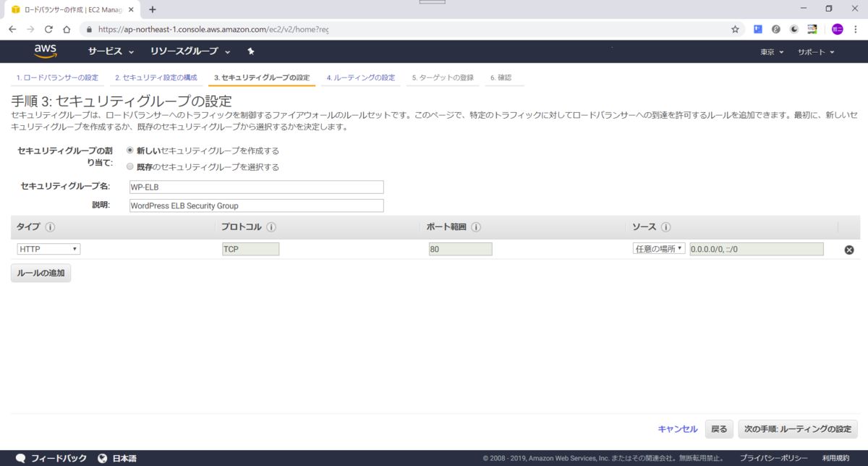Open the 東京 region dropdown
Image resolution: width=868 pixels, height=466 pixels.
(x=770, y=51)
